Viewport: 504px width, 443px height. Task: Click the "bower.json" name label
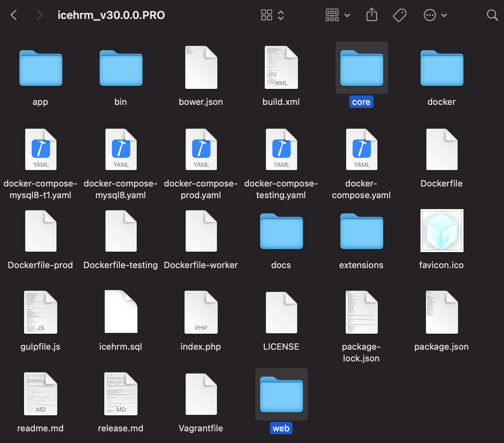coord(201,102)
